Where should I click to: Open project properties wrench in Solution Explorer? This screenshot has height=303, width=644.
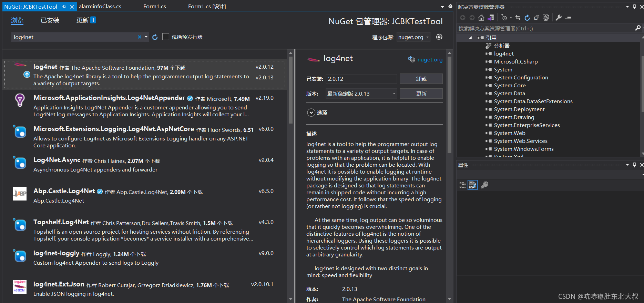pos(559,18)
